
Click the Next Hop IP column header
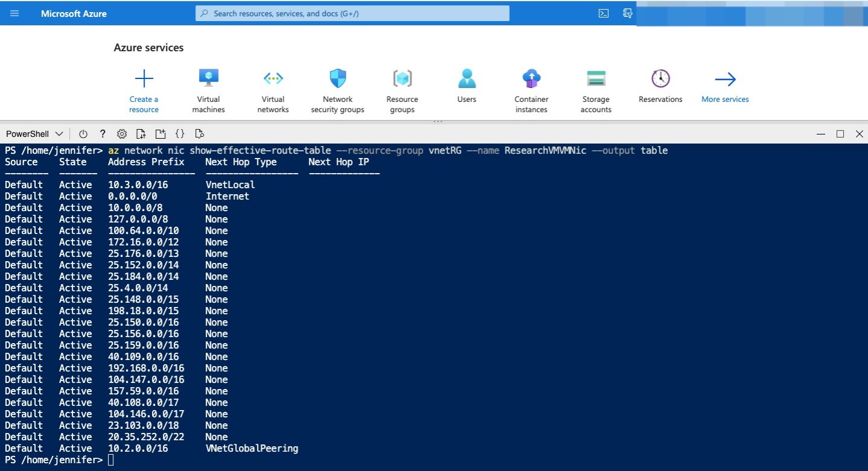[338, 162]
